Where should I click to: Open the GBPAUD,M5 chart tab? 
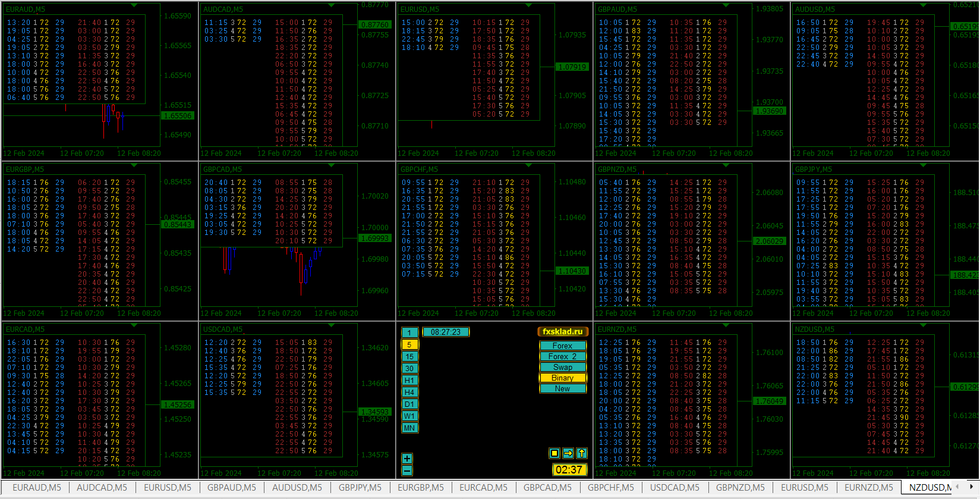click(x=232, y=488)
